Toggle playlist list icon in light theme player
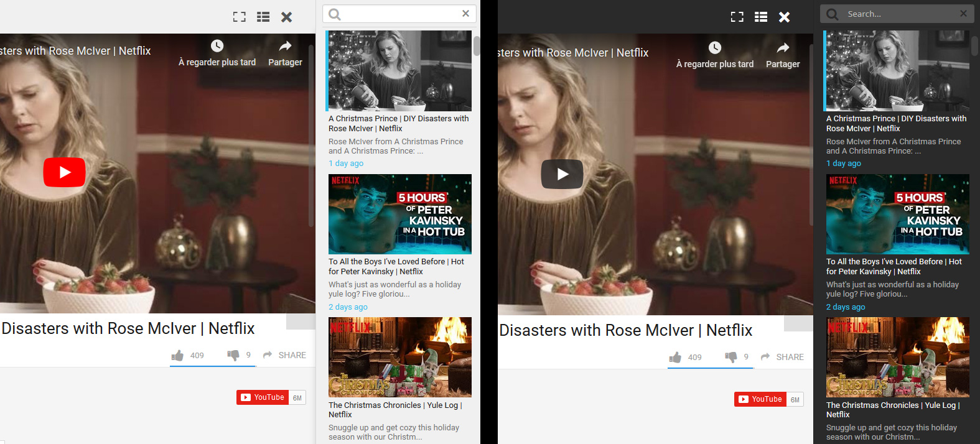This screenshot has height=444, width=980. 263,17
